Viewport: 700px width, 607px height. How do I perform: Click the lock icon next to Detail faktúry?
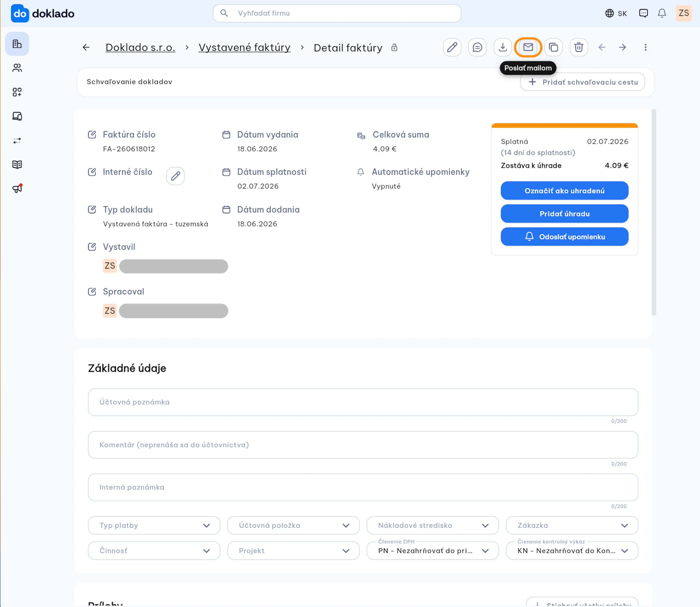[394, 47]
